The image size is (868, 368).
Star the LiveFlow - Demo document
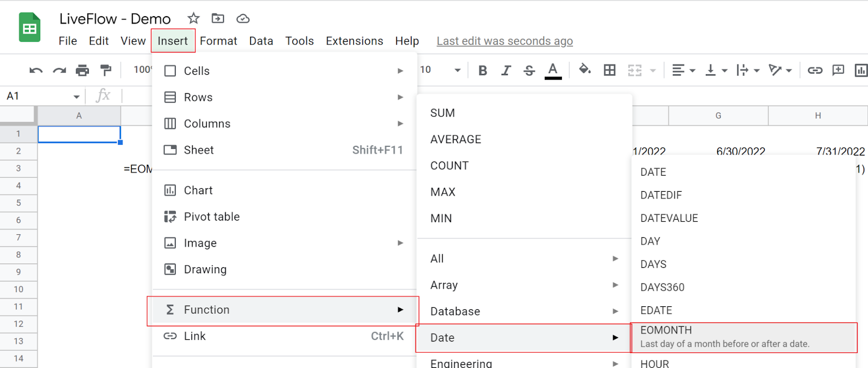pyautogui.click(x=194, y=18)
